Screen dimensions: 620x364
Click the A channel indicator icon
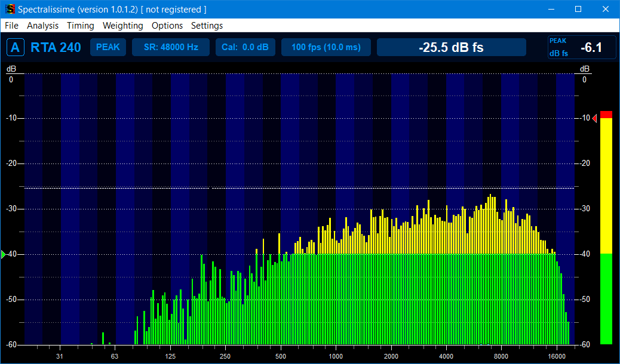[x=16, y=47]
